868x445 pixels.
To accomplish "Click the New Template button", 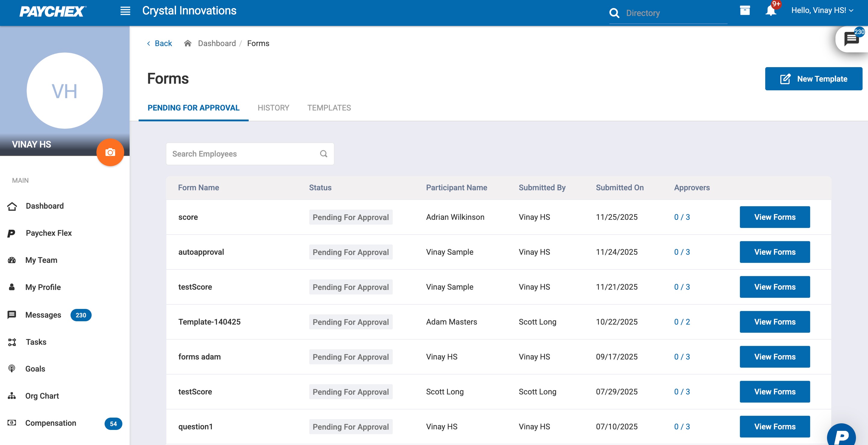I will [813, 79].
